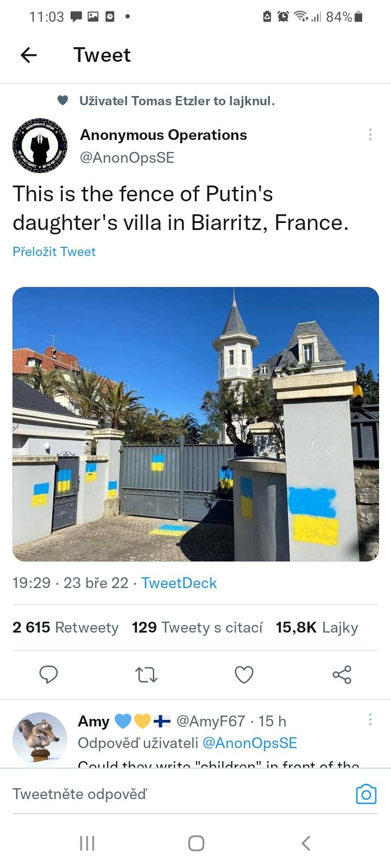Tap the retweet arrows icon
391x868 pixels.
click(x=146, y=674)
